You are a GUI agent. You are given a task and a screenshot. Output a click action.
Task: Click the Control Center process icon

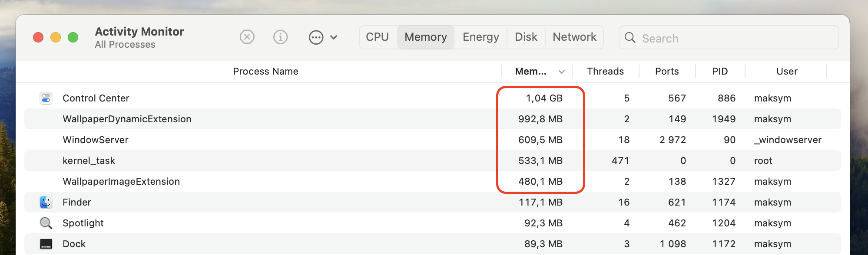46,98
